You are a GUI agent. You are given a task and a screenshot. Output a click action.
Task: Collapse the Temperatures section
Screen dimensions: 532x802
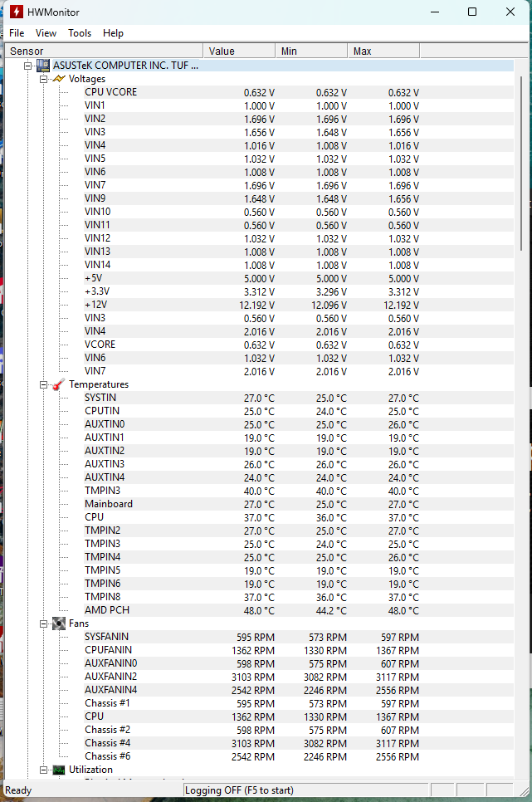43,384
